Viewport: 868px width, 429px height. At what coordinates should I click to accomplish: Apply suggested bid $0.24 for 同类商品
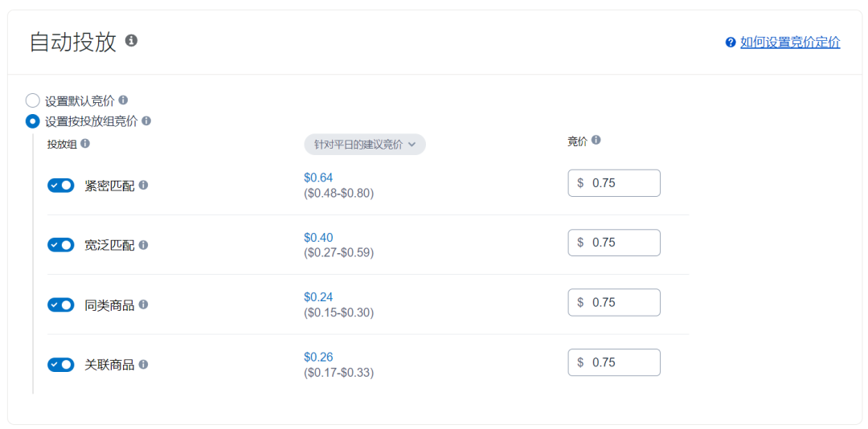point(318,297)
